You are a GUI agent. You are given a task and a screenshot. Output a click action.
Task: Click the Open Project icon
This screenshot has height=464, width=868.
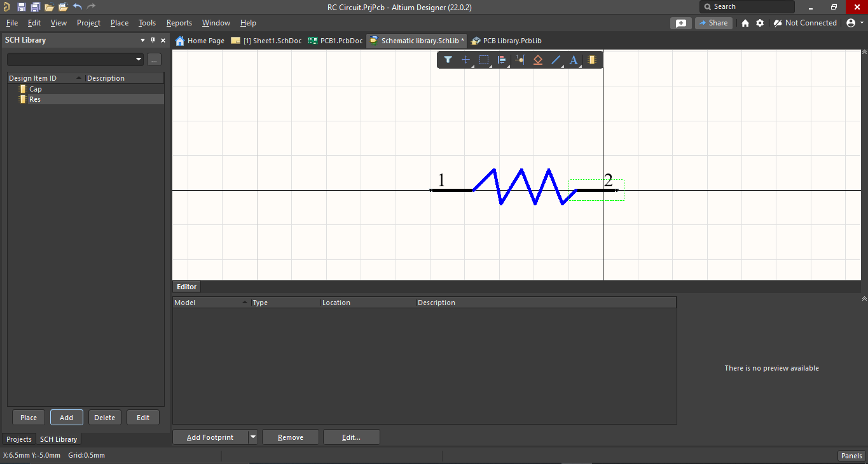coord(63,7)
